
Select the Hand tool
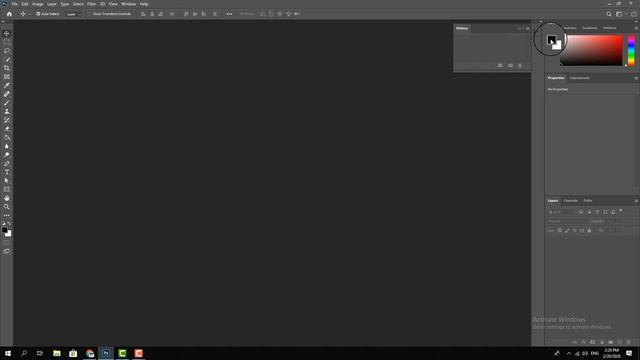7,198
